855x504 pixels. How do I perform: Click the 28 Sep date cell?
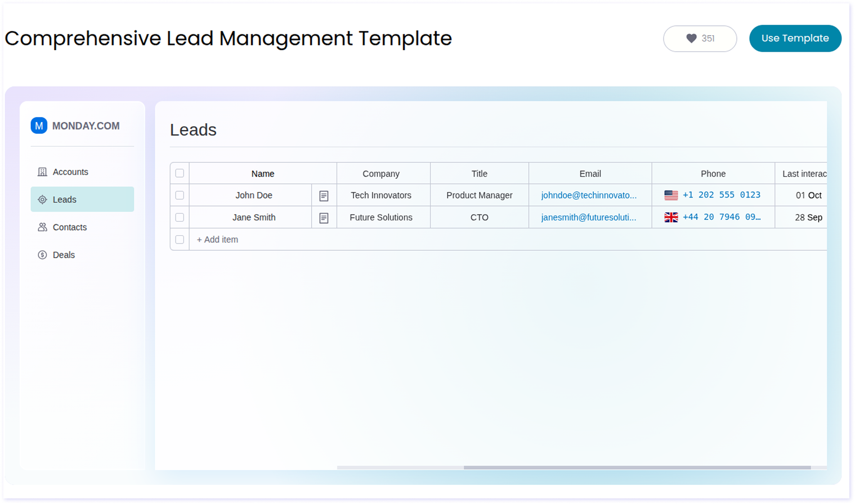[801, 217]
